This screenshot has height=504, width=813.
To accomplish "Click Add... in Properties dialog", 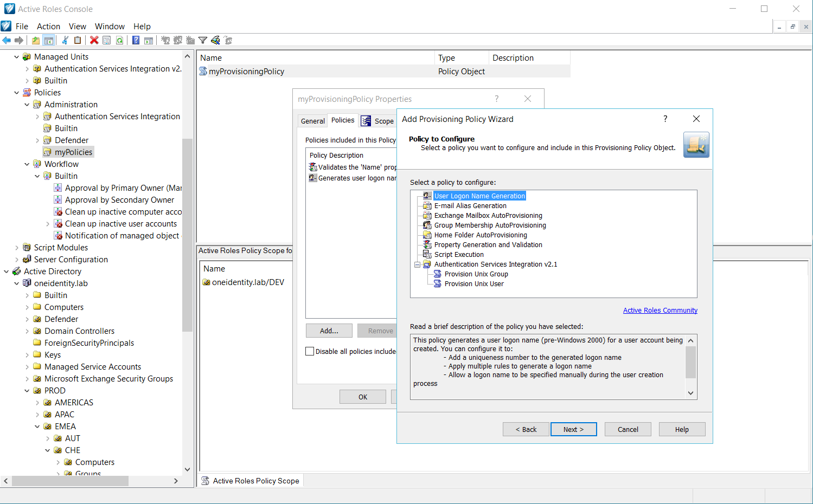I will coord(329,331).
